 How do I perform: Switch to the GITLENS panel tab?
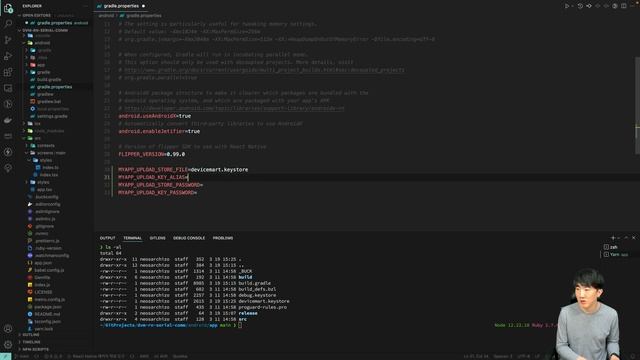[158, 238]
